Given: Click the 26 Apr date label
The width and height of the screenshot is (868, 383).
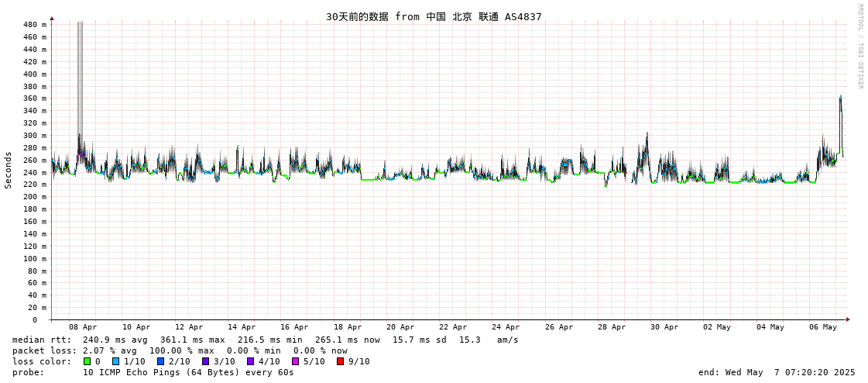Looking at the screenshot, I should pos(558,328).
